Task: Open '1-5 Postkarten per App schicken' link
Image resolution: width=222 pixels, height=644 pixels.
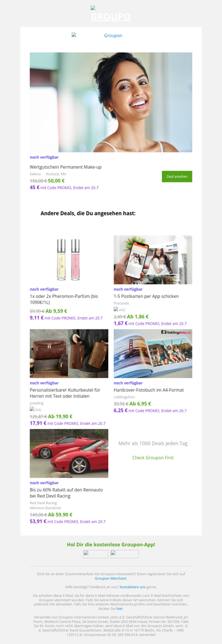Action: 147,296
